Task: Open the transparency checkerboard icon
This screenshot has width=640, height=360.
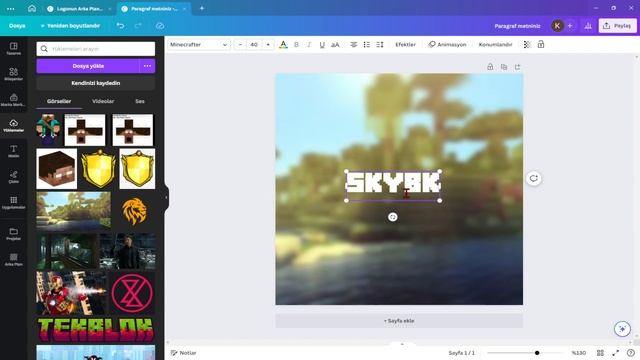Action: pos(527,44)
